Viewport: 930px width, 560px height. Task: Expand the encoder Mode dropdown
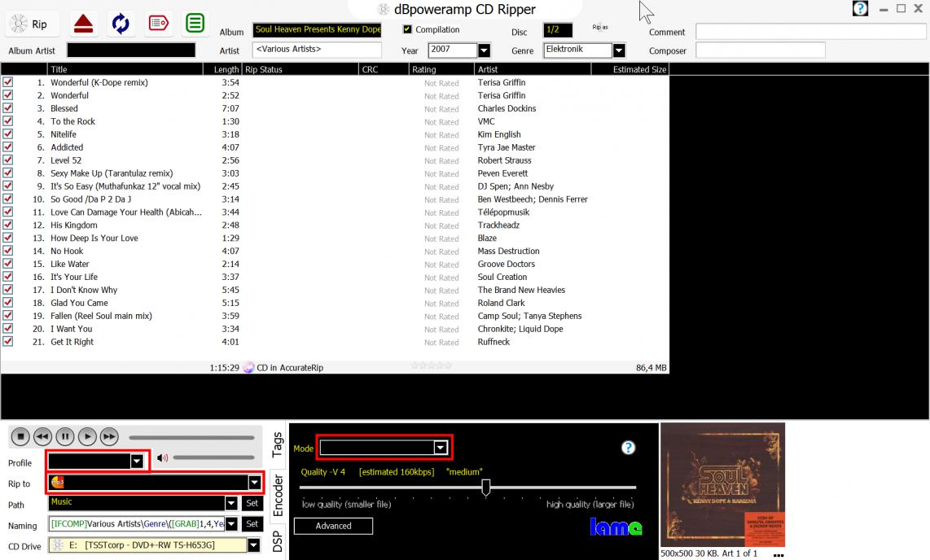click(441, 448)
